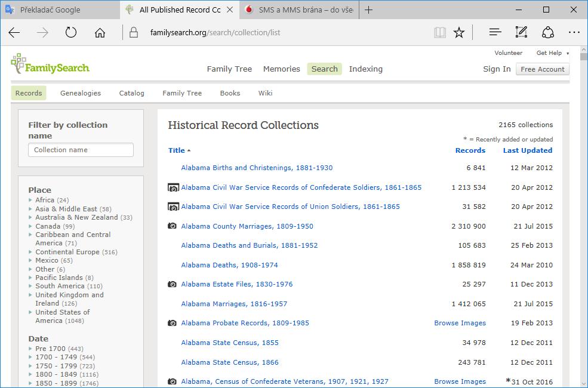Select the Records sub-tab
Image resolution: width=588 pixels, height=388 pixels.
(x=29, y=93)
